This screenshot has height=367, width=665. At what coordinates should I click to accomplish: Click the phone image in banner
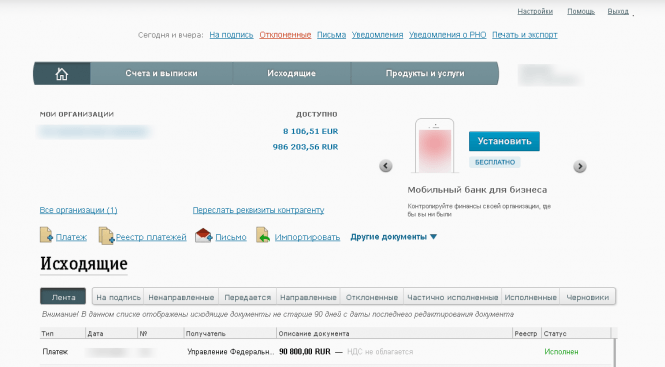point(435,146)
